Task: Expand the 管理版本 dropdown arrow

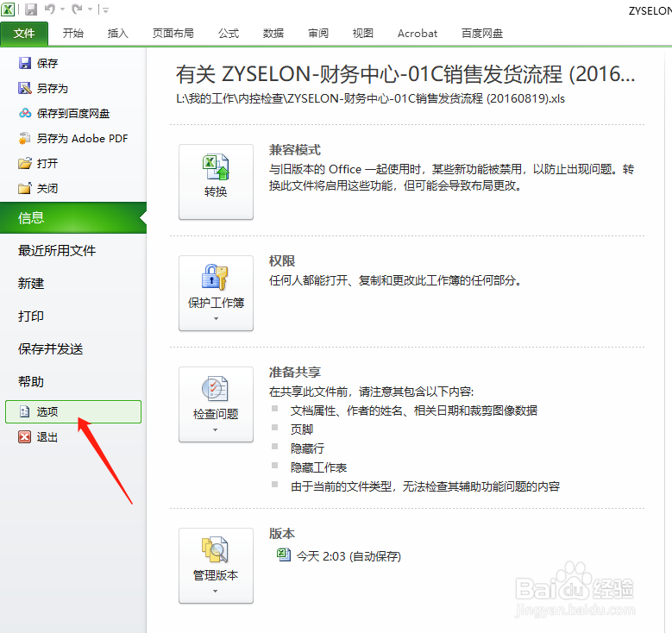Action: tap(216, 591)
